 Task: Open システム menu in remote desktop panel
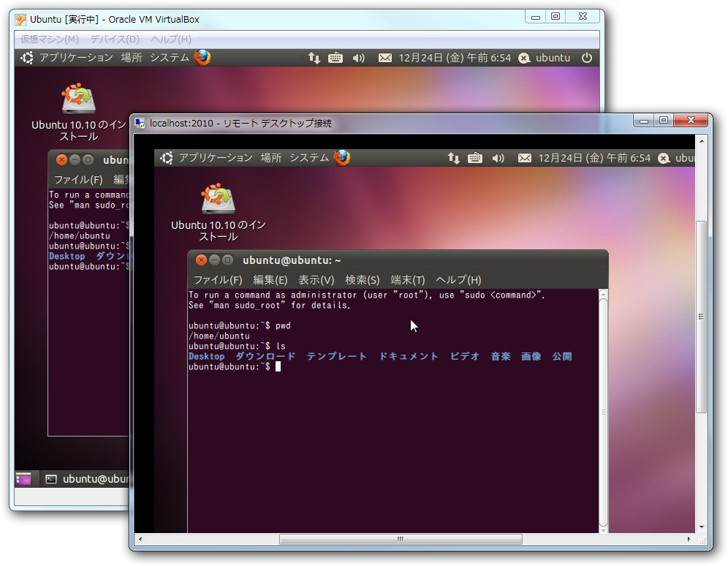[x=309, y=158]
